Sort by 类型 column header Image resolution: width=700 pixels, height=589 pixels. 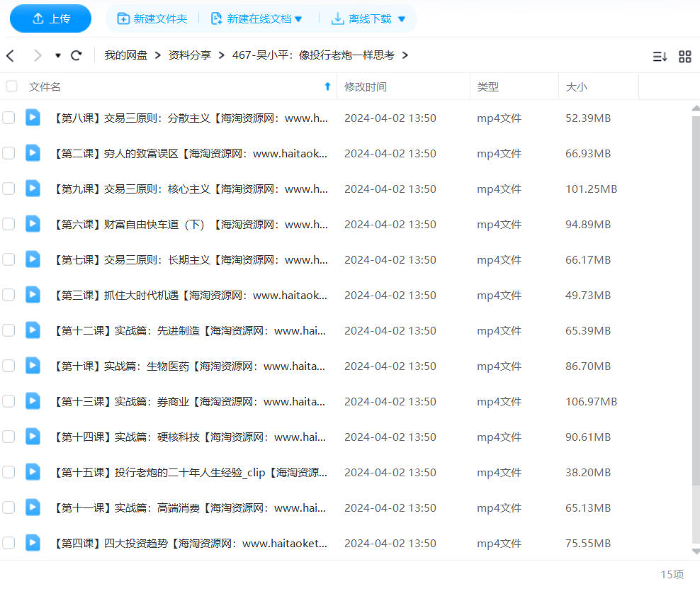(x=487, y=86)
